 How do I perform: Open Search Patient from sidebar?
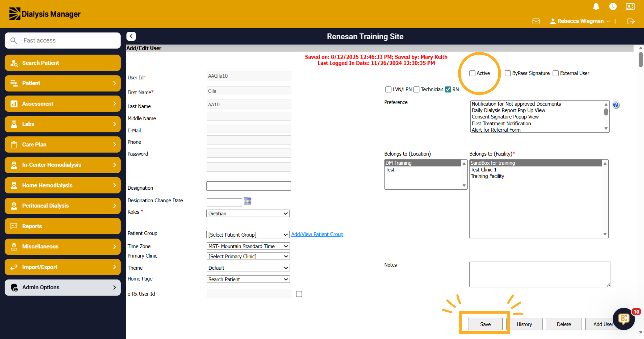pos(63,63)
